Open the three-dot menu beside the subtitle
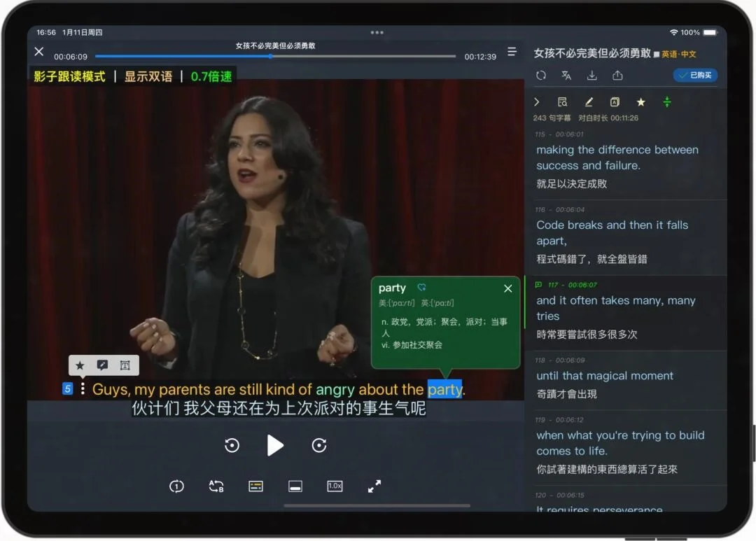 pos(83,388)
